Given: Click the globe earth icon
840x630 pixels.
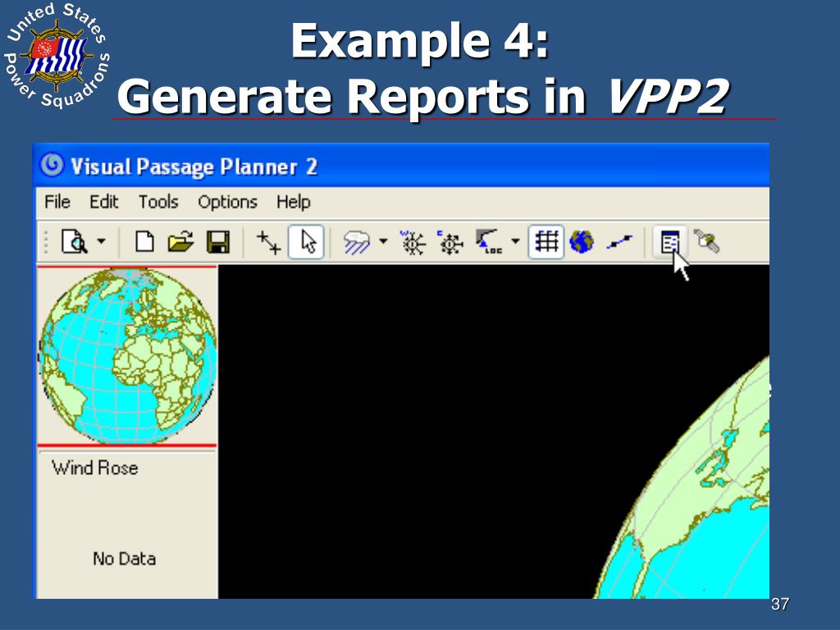Looking at the screenshot, I should tap(582, 242).
